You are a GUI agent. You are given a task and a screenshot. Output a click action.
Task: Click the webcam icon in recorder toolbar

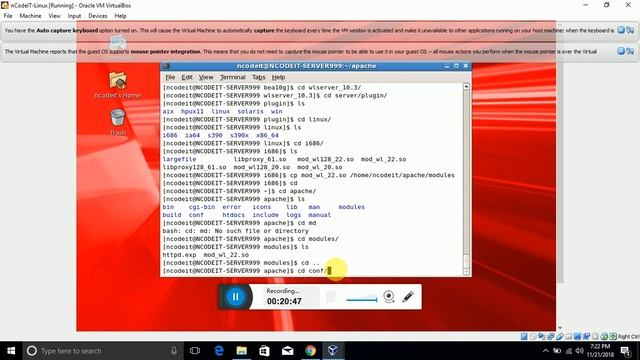(389, 297)
